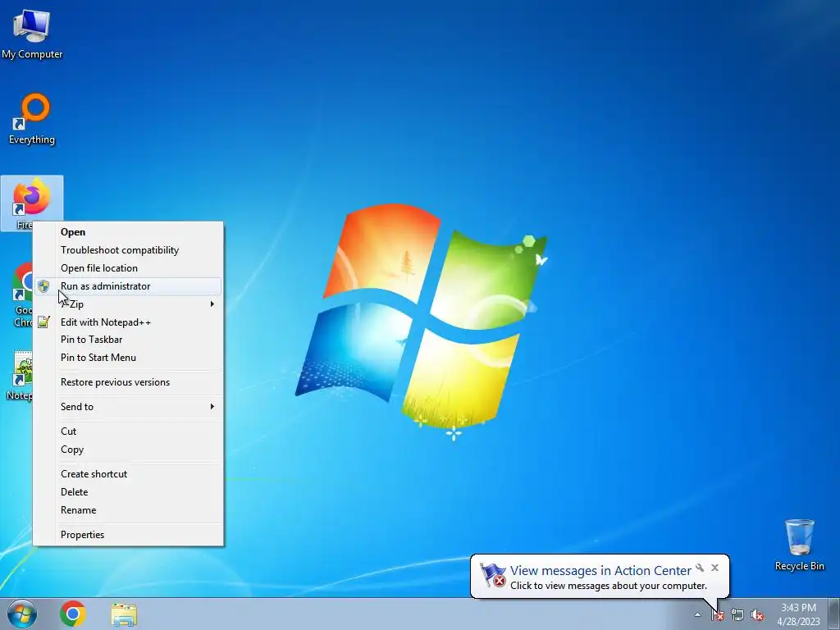Show hidden tray icons arrow
The image size is (840, 630).
coord(697,614)
